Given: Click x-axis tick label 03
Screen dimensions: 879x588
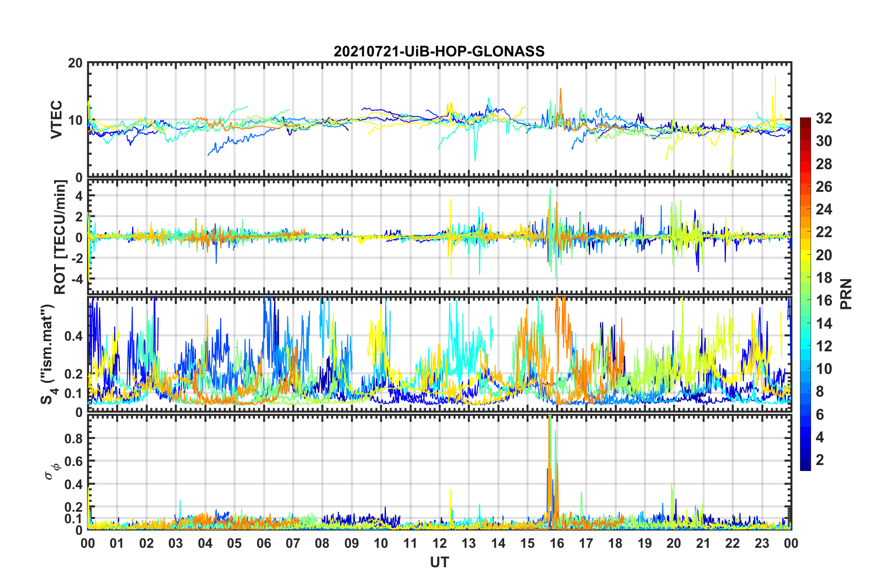Looking at the screenshot, I should coord(176,543).
